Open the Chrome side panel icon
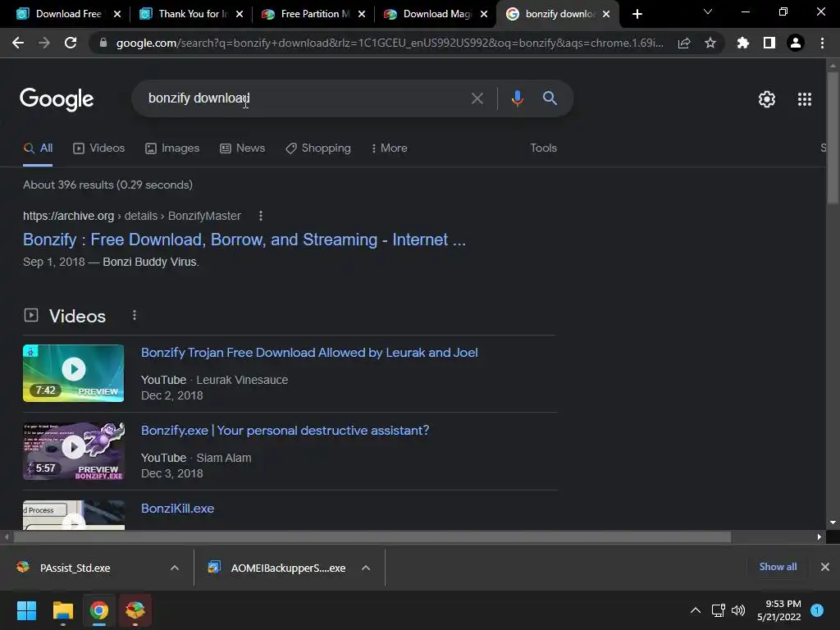This screenshot has height=630, width=840. [x=769, y=43]
